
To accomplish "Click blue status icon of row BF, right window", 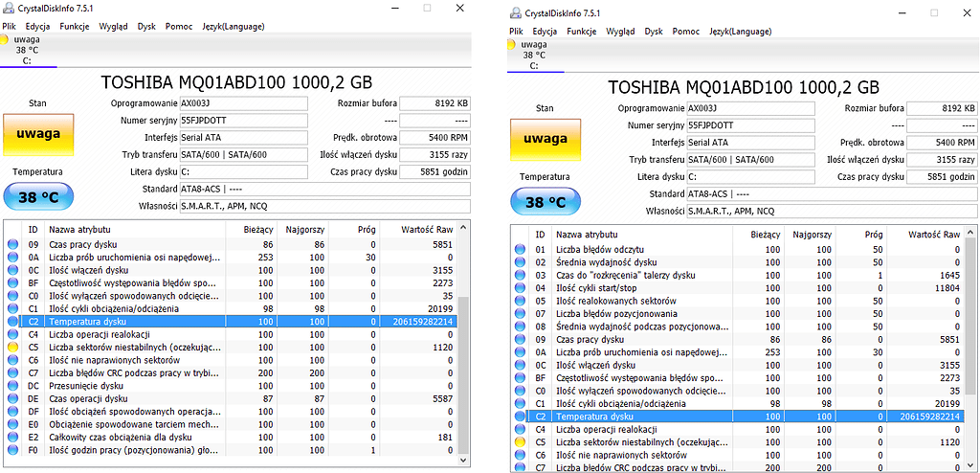I will click(x=520, y=378).
